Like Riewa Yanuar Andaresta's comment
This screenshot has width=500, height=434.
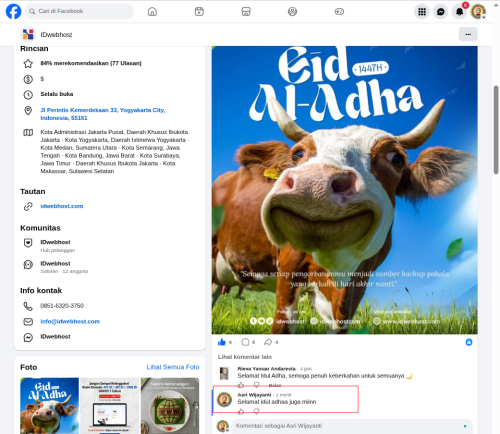click(241, 385)
